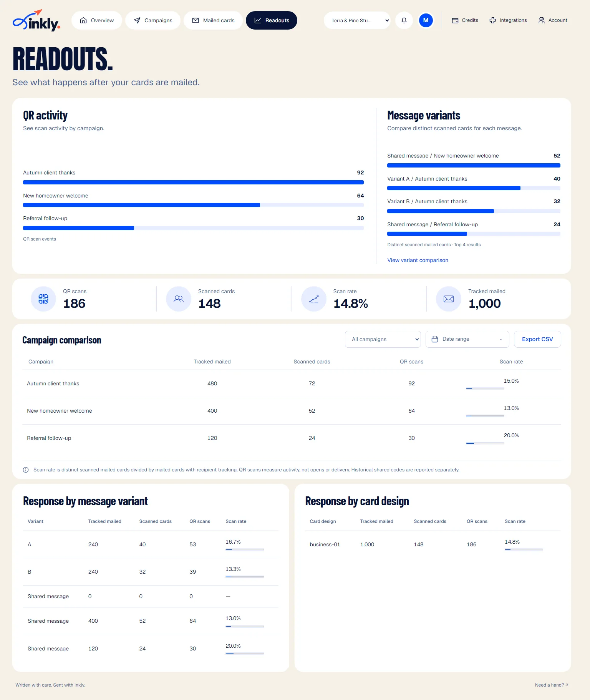Click the Tracked mailed envelope icon

[449, 299]
